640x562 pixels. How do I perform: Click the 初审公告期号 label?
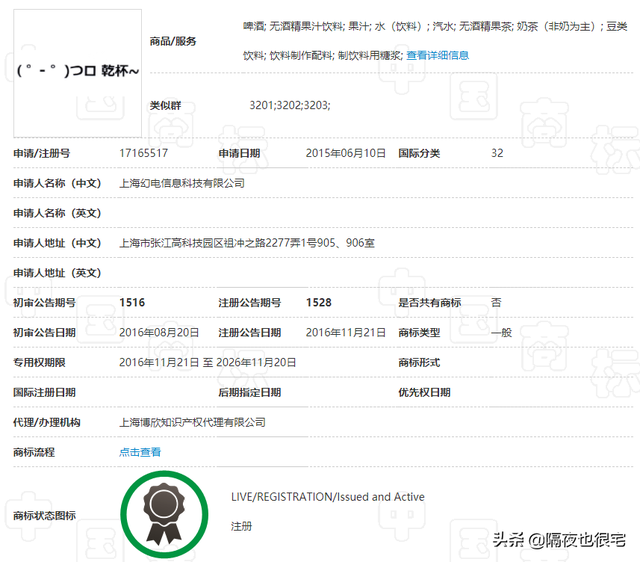click(x=44, y=303)
